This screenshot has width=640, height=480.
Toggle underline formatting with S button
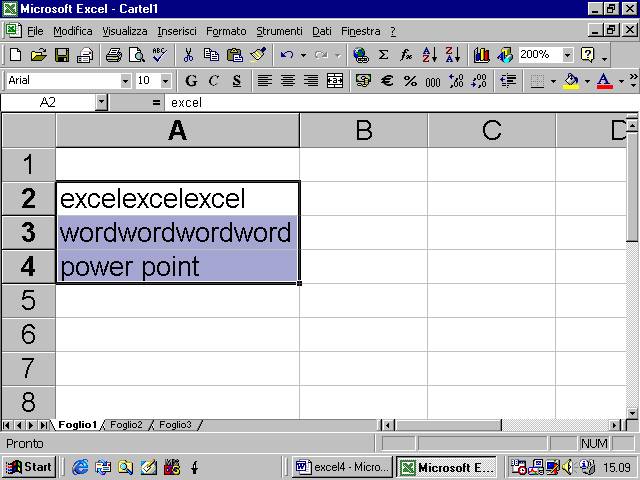(x=237, y=81)
